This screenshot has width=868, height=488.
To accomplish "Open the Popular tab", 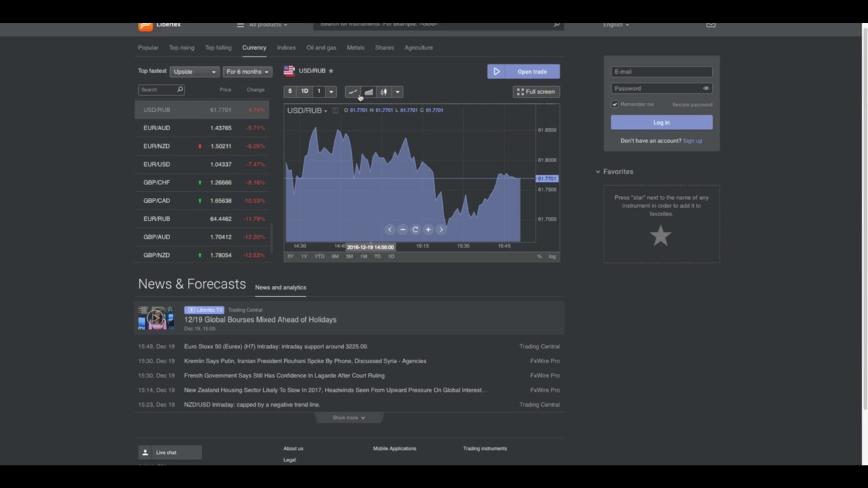I will (148, 47).
